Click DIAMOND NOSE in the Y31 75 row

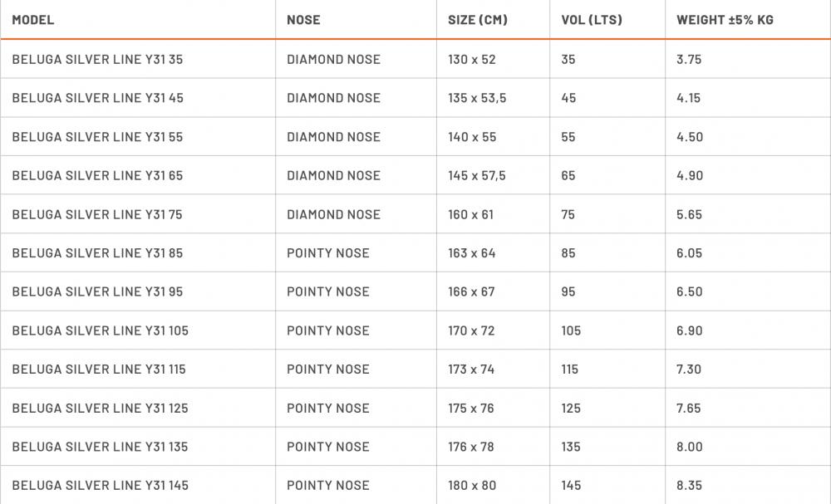pos(333,214)
